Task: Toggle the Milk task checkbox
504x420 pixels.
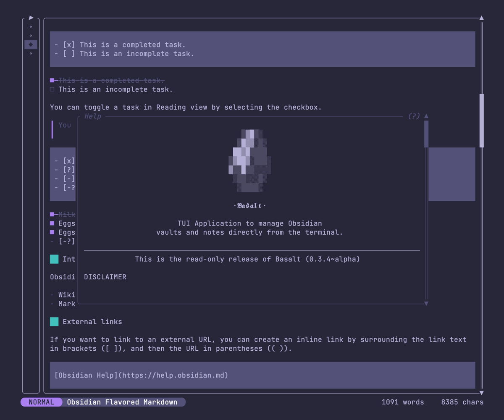Action: pyautogui.click(x=52, y=214)
